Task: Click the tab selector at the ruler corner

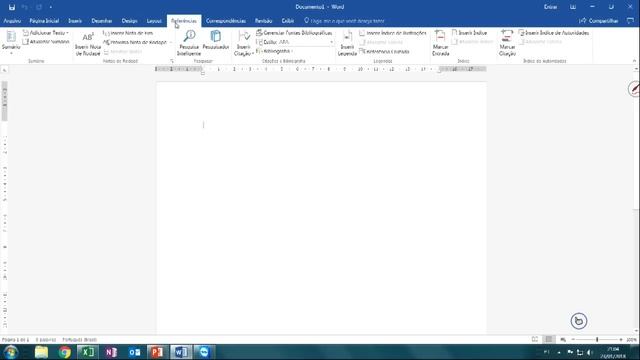Action: tap(4, 70)
